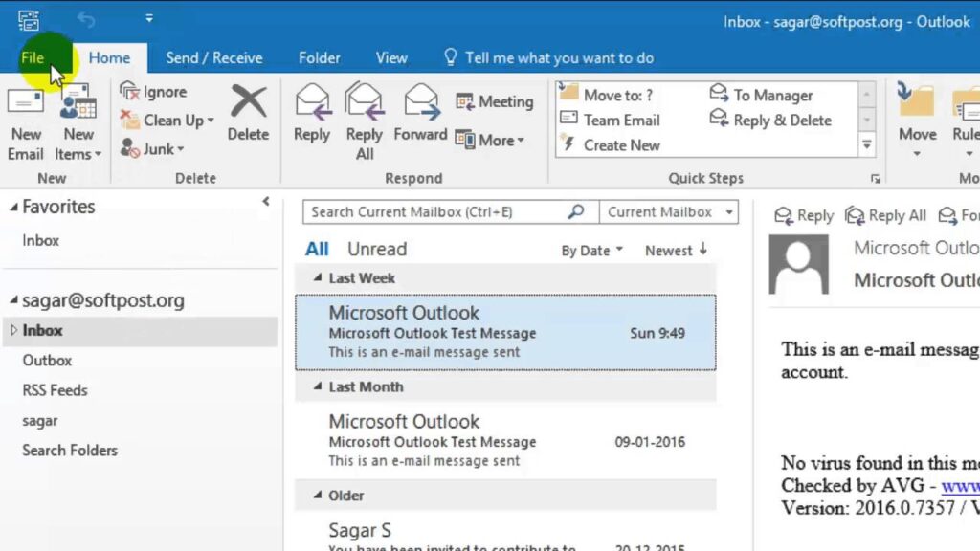
Task: Collapse the Last Week group
Action: coord(318,277)
